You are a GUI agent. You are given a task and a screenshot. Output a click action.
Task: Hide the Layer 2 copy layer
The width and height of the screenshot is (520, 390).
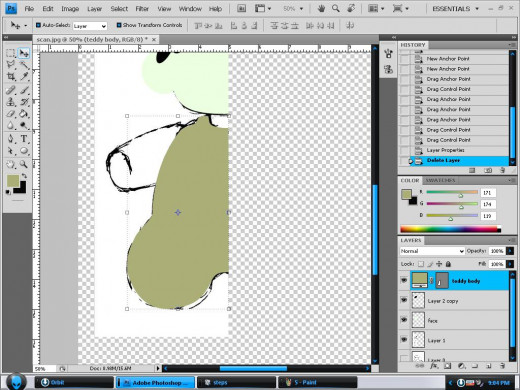click(404, 300)
